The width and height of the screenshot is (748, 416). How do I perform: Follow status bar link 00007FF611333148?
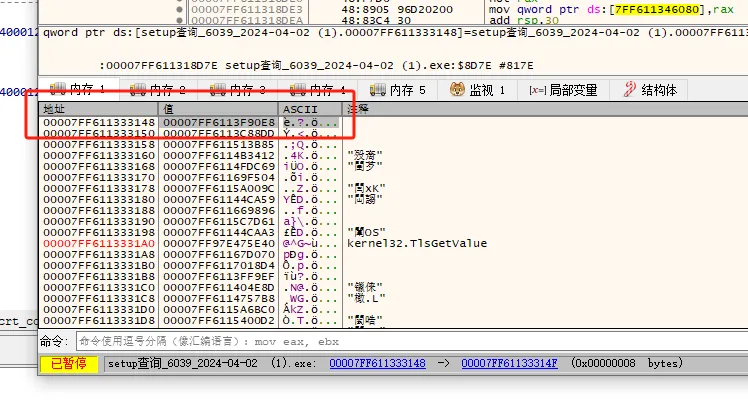(377, 364)
